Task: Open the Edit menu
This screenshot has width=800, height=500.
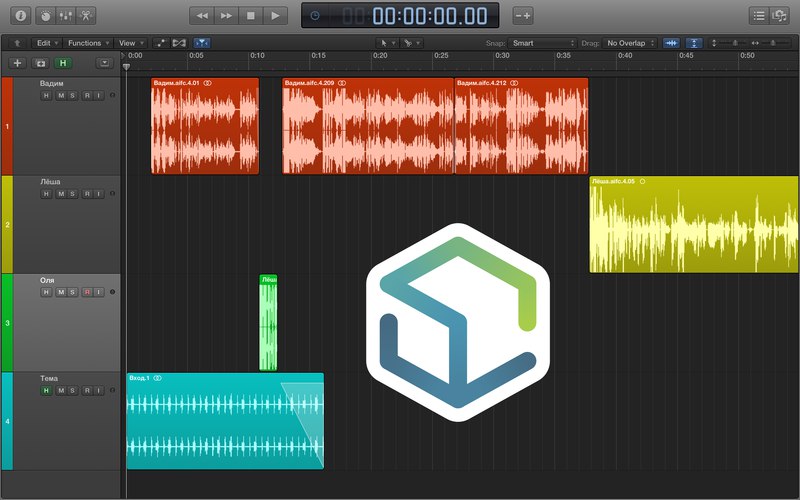Action: tap(47, 43)
